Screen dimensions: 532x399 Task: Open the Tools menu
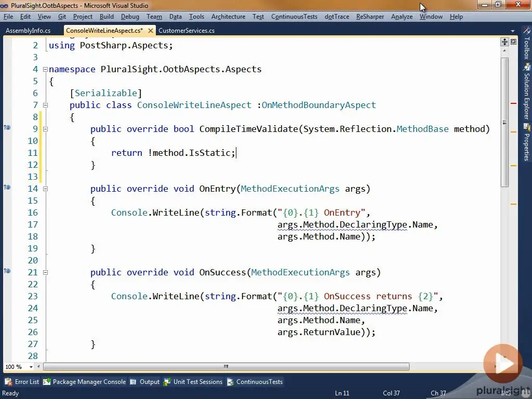196,17
